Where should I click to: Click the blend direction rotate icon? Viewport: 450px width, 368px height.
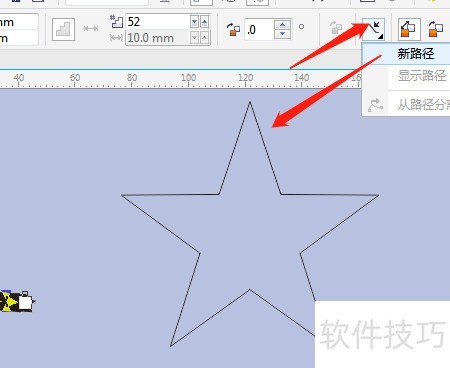point(233,29)
